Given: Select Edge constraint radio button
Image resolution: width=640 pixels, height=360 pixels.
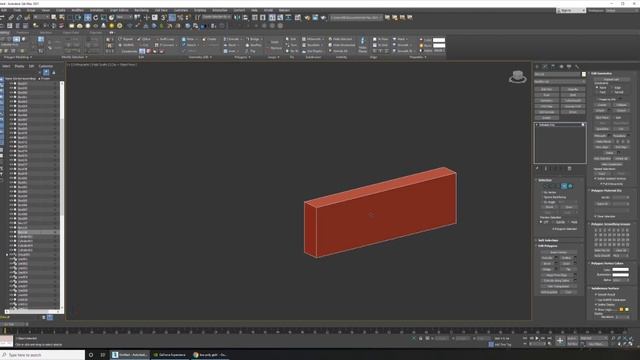Looking at the screenshot, I should pyautogui.click(x=612, y=87).
